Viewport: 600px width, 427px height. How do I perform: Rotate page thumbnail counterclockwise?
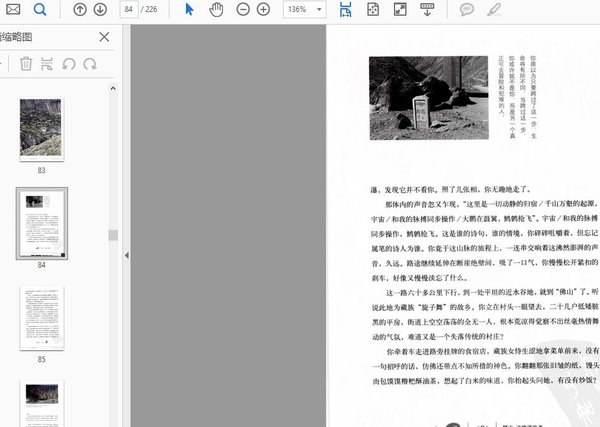(68, 64)
